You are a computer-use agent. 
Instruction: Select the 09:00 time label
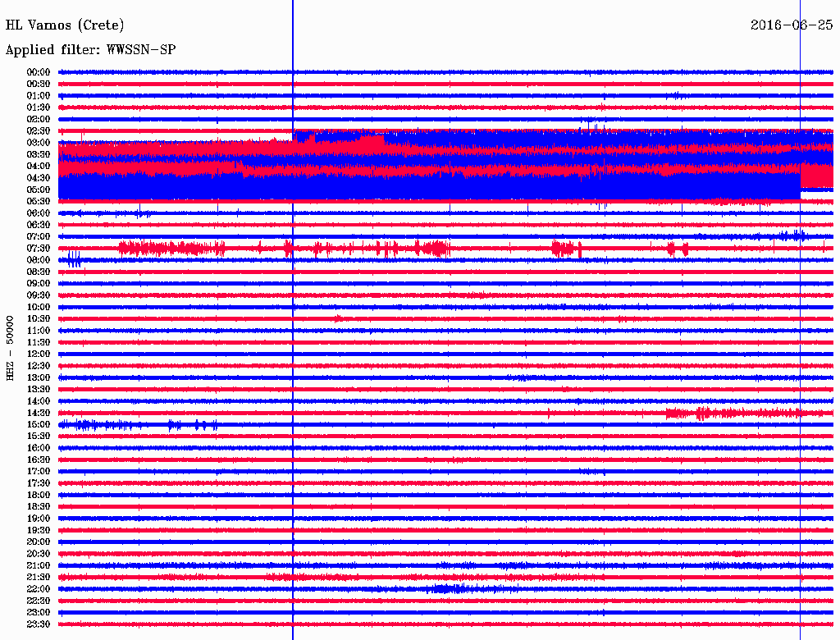tap(39, 284)
